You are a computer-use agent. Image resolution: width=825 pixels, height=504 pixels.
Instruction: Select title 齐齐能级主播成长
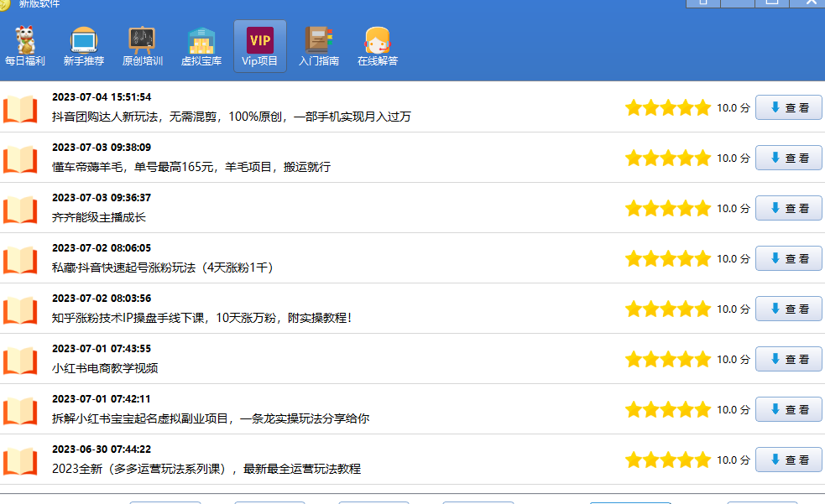click(99, 217)
